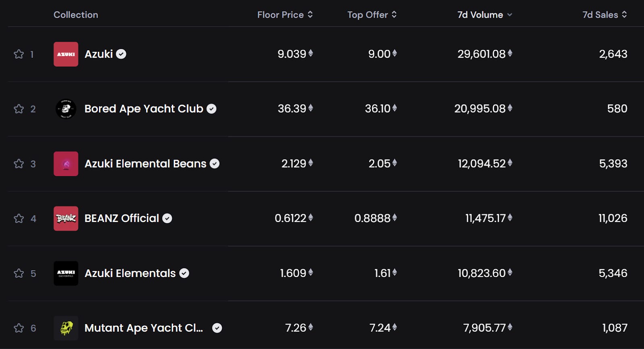Screen dimensions: 644x349
Task: Sort by the 7d Sales column header
Action: (605, 14)
